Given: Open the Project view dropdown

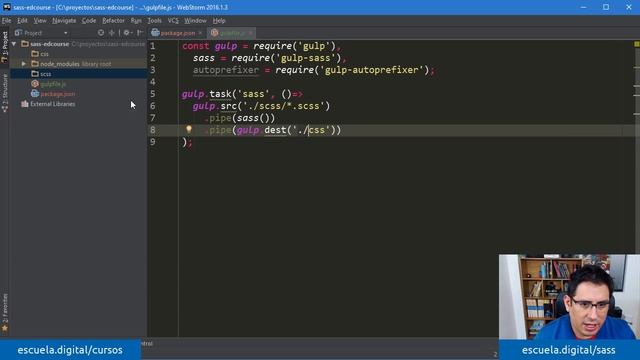Looking at the screenshot, I should pos(65,33).
